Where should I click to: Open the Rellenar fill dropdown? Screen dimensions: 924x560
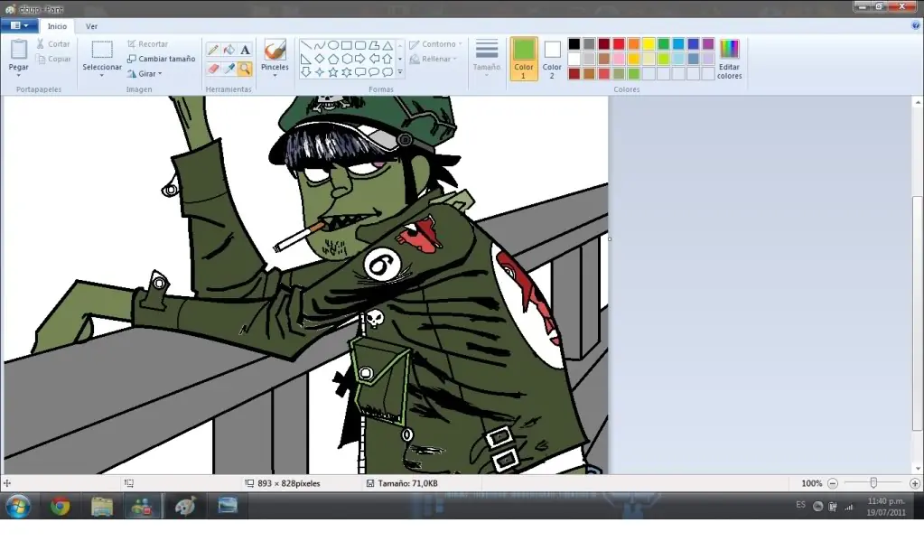point(434,59)
